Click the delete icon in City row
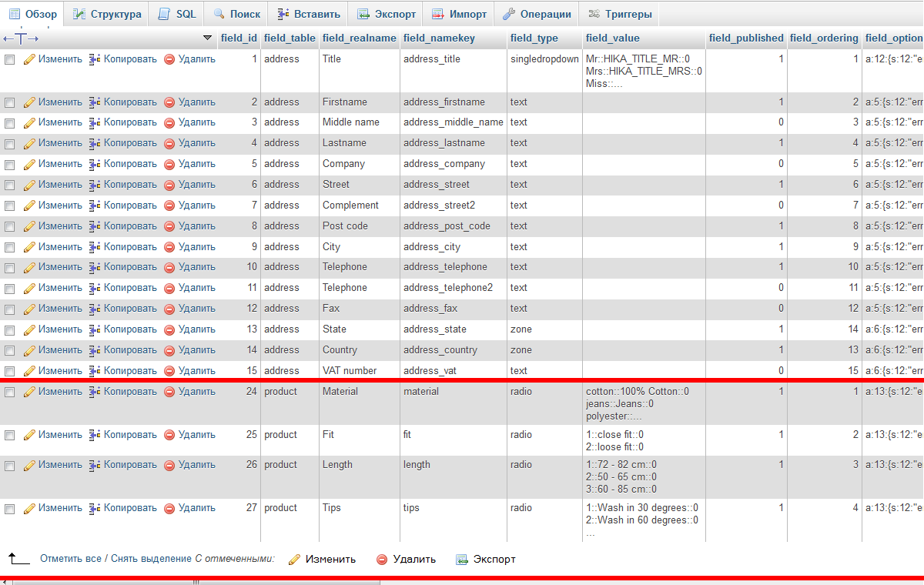 [x=169, y=247]
